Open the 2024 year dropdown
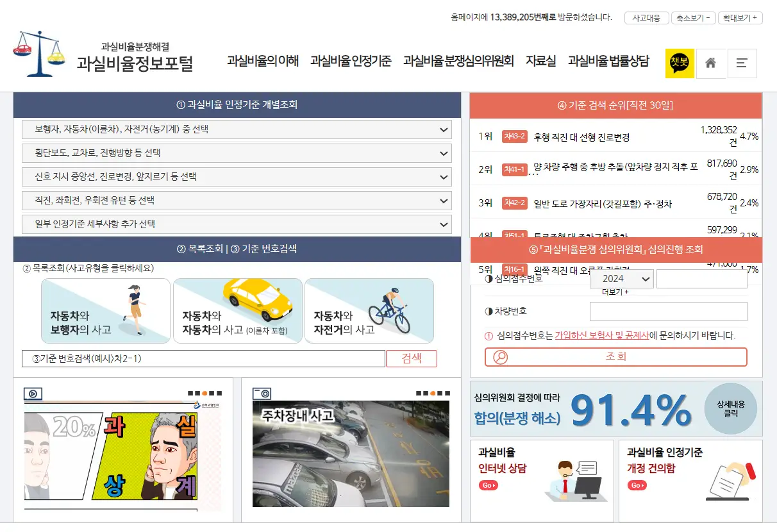The image size is (777, 532). point(621,279)
